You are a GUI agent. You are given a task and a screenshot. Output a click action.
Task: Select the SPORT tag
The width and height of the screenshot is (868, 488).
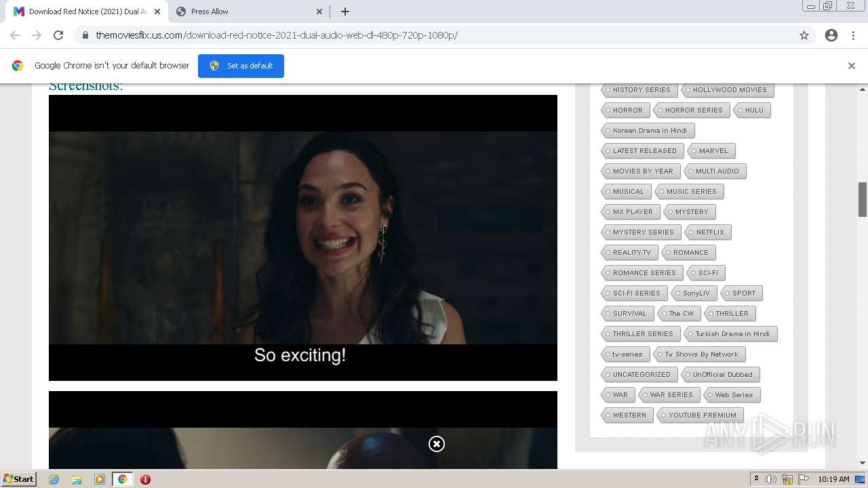[x=741, y=293]
